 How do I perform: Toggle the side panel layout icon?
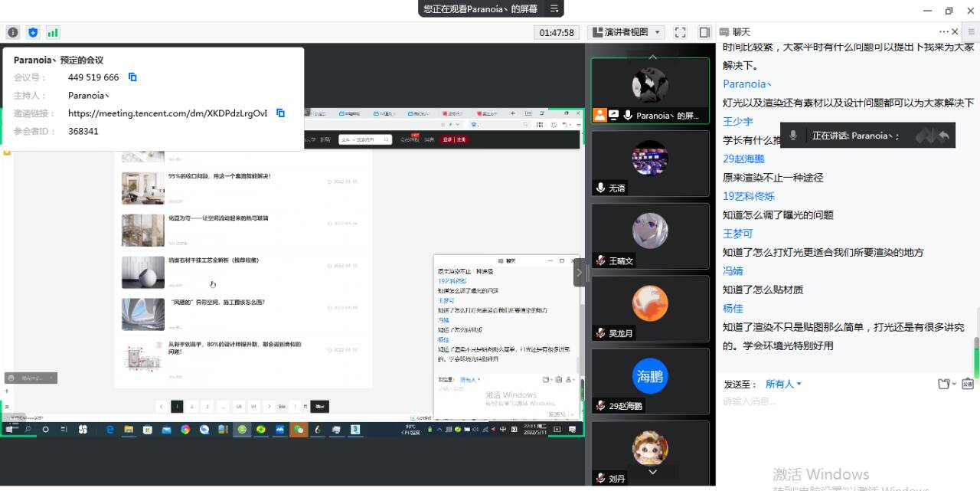click(704, 32)
